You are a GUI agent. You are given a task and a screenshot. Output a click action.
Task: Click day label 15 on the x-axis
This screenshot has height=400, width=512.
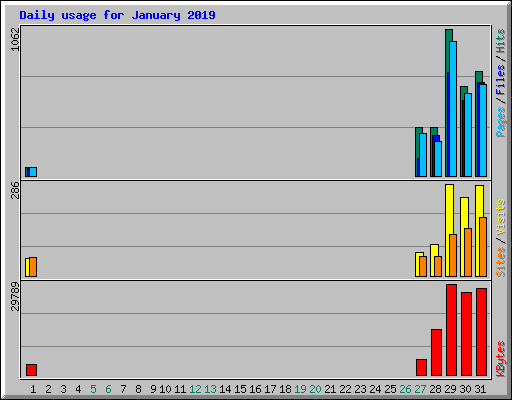point(240,389)
